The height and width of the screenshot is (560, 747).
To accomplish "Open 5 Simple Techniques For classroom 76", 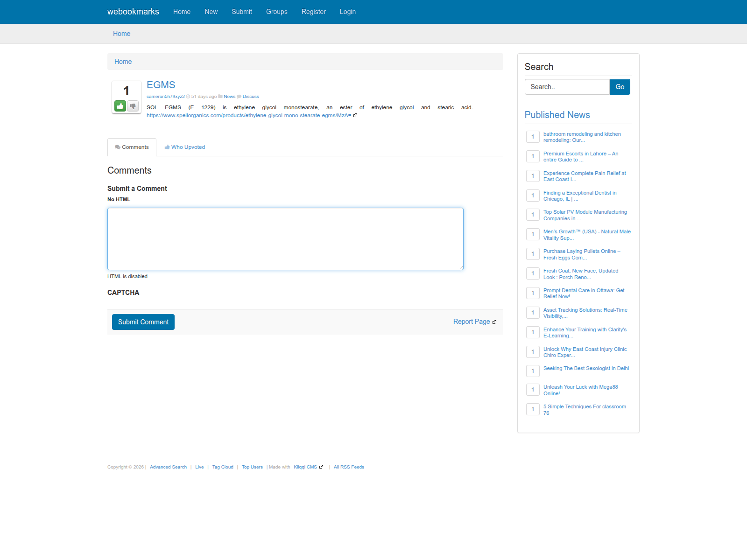I will click(585, 410).
